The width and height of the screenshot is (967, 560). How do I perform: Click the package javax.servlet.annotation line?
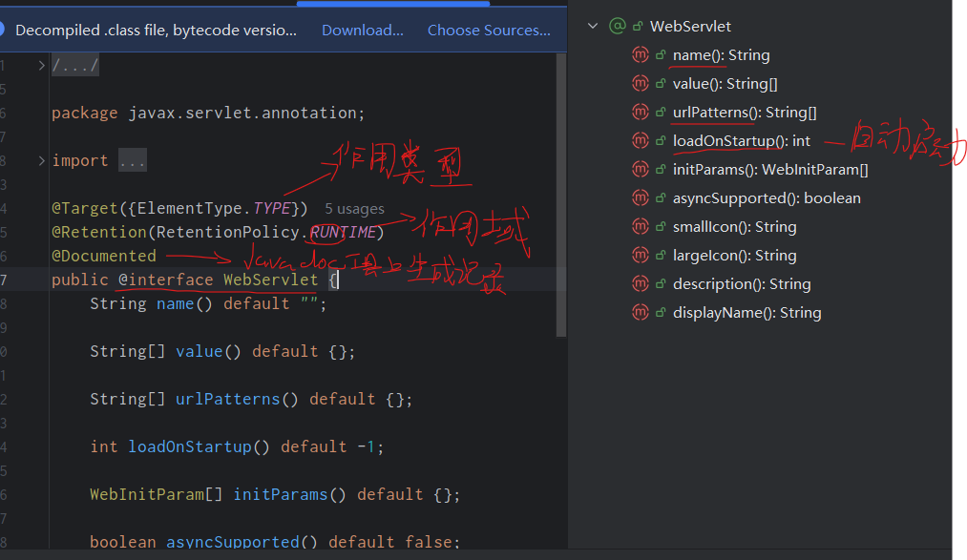tap(208, 114)
